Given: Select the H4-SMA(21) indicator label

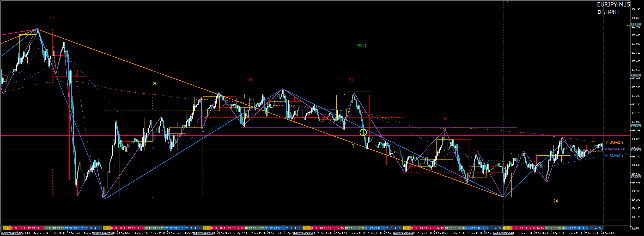Looking at the screenshot, I should point(613,142).
